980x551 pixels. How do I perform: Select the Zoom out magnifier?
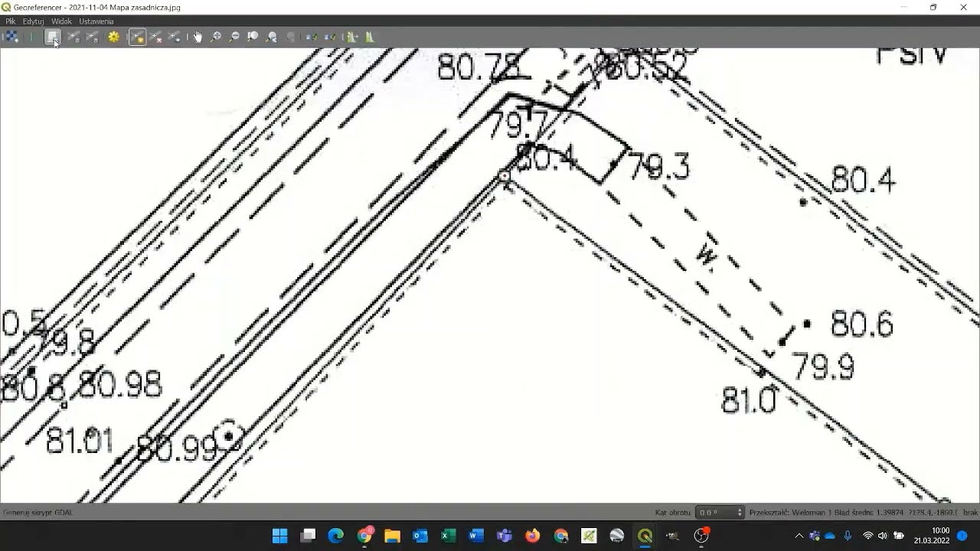point(234,37)
